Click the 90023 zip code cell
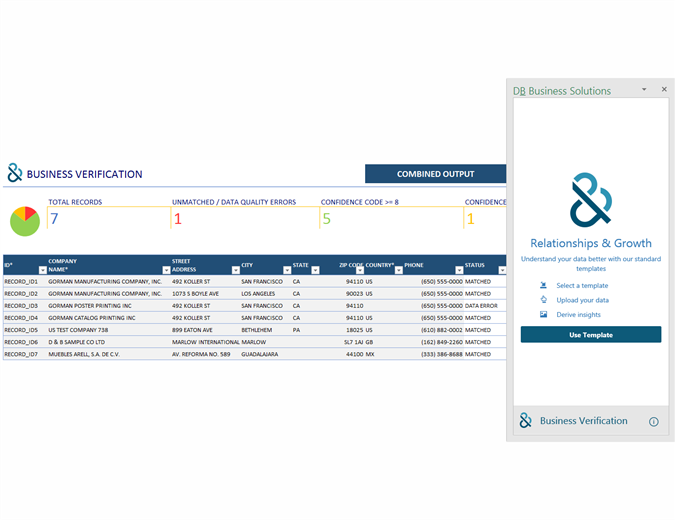675x520 pixels. (x=355, y=294)
